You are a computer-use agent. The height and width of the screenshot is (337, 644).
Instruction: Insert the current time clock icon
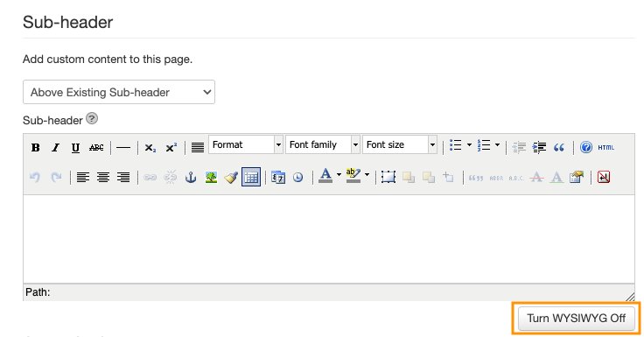(298, 177)
